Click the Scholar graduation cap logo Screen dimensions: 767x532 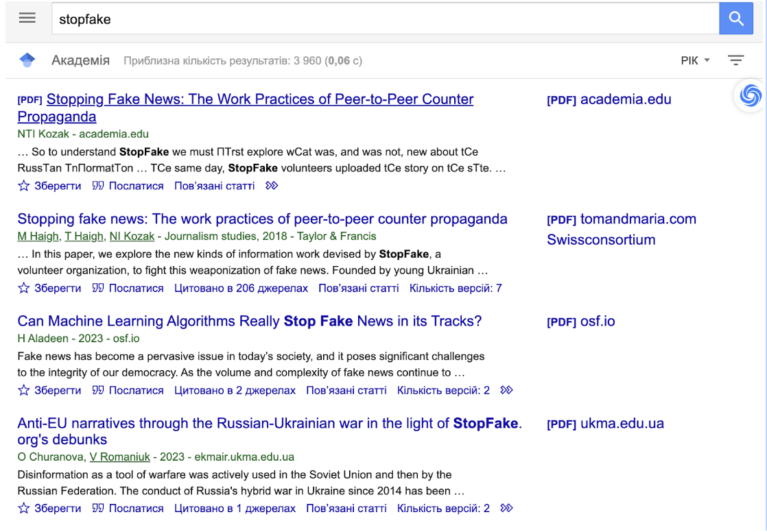pyautogui.click(x=27, y=60)
